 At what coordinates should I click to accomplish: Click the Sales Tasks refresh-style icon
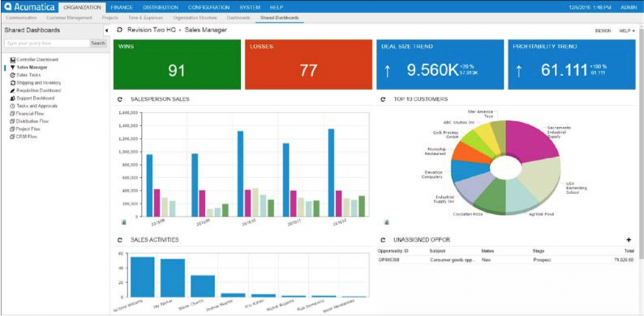click(13, 75)
